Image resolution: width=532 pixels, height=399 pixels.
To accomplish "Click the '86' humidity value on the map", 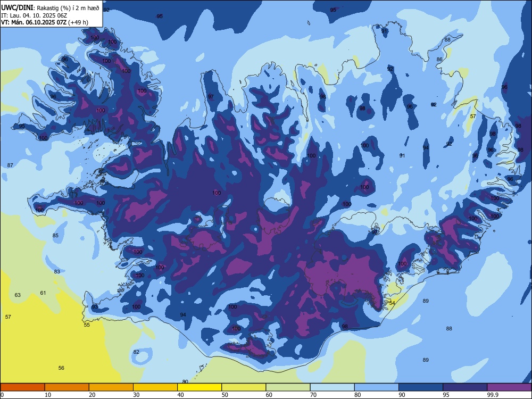I will 439,60.
